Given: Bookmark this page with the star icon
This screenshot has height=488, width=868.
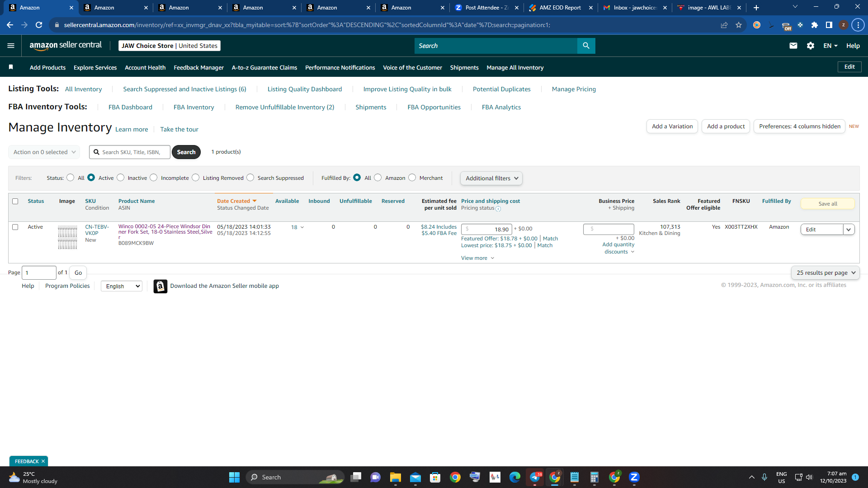Looking at the screenshot, I should [x=739, y=25].
